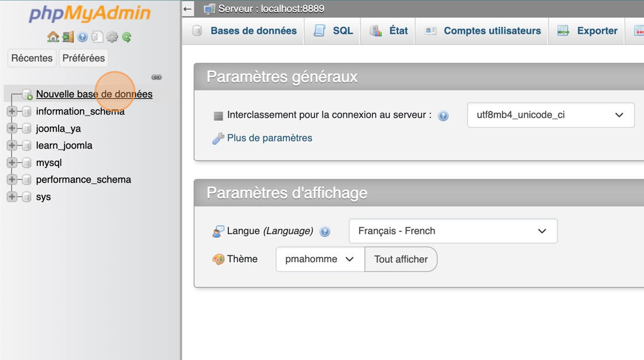Image resolution: width=644 pixels, height=360 pixels.
Task: Expand the performance_schema database node
Action: [x=11, y=179]
